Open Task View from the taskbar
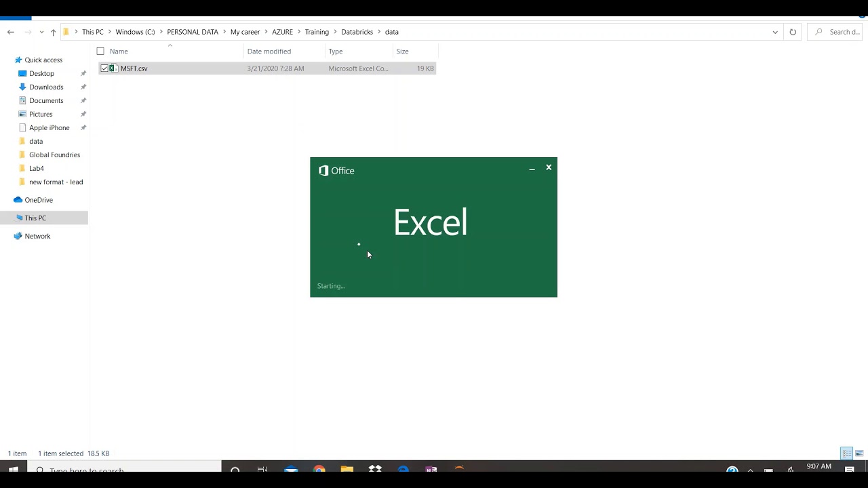The width and height of the screenshot is (868, 488). point(262,469)
